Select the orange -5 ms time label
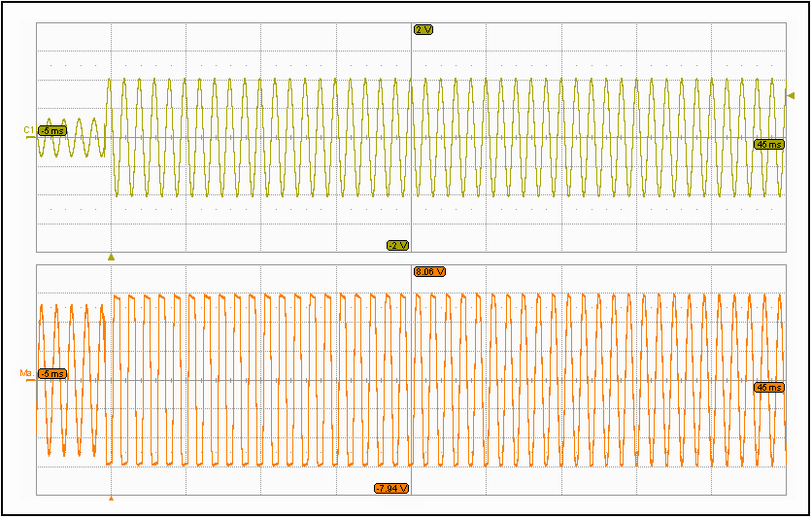The height and width of the screenshot is (518, 812). tap(52, 373)
